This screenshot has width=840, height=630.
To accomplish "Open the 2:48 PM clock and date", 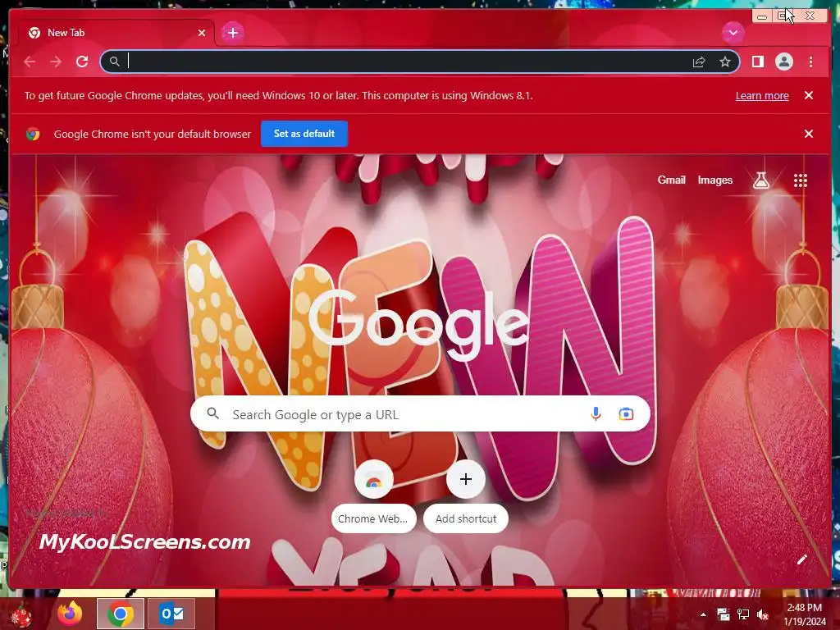I will click(805, 614).
